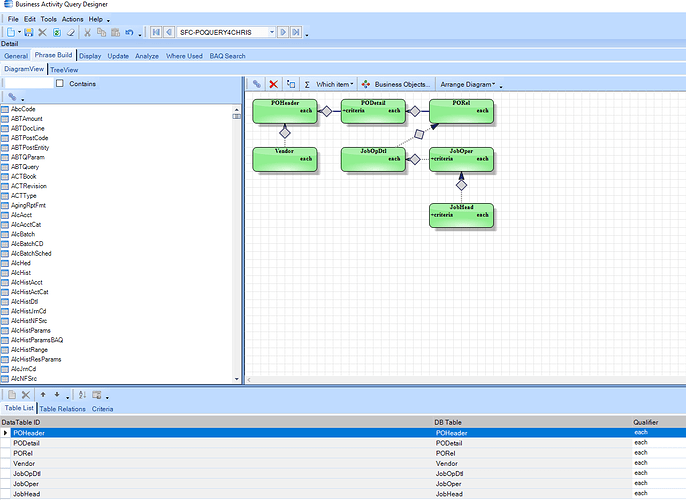The image size is (686, 500).
Task: Select the PODetail row in Table List grid
Action: click(x=343, y=443)
